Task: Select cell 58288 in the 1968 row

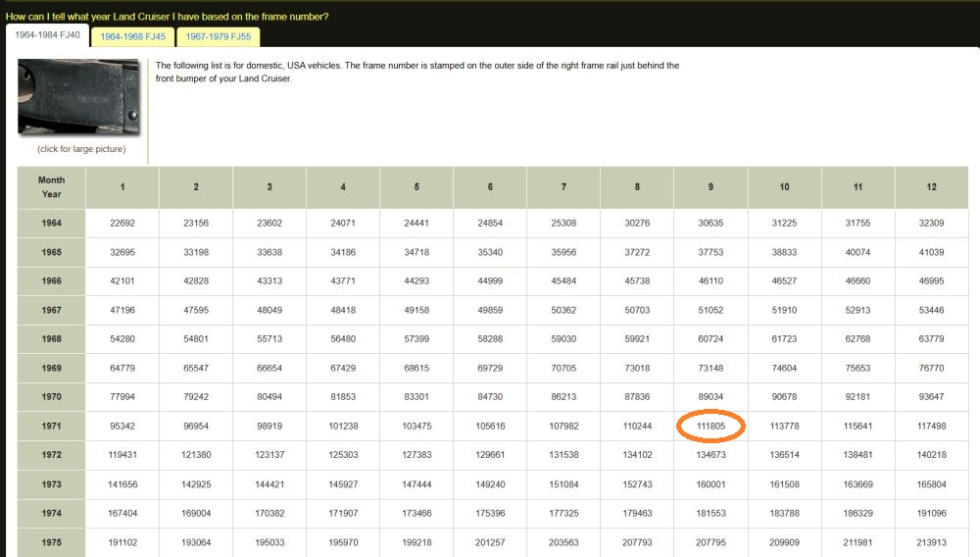Action: tap(490, 339)
